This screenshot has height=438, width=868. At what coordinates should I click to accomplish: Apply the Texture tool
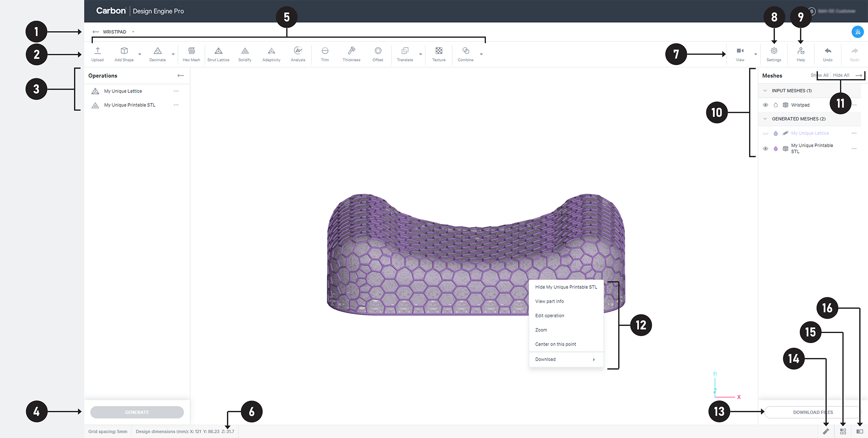439,54
